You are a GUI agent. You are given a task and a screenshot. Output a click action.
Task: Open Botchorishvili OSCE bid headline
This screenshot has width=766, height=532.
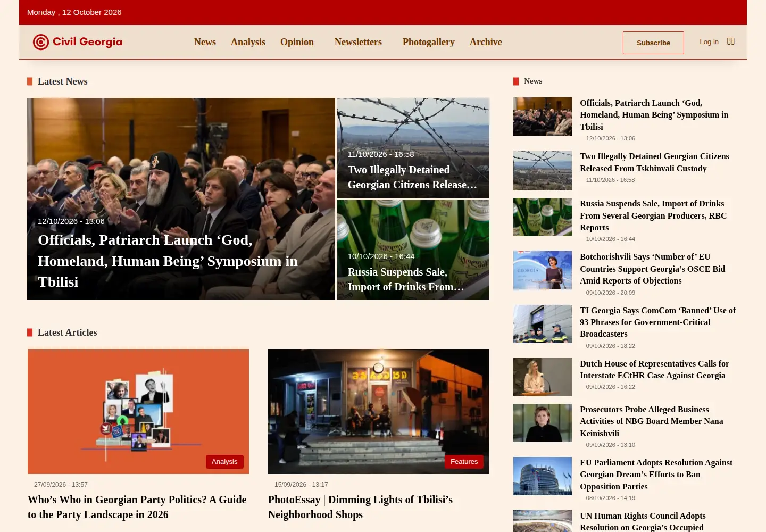pyautogui.click(x=653, y=269)
